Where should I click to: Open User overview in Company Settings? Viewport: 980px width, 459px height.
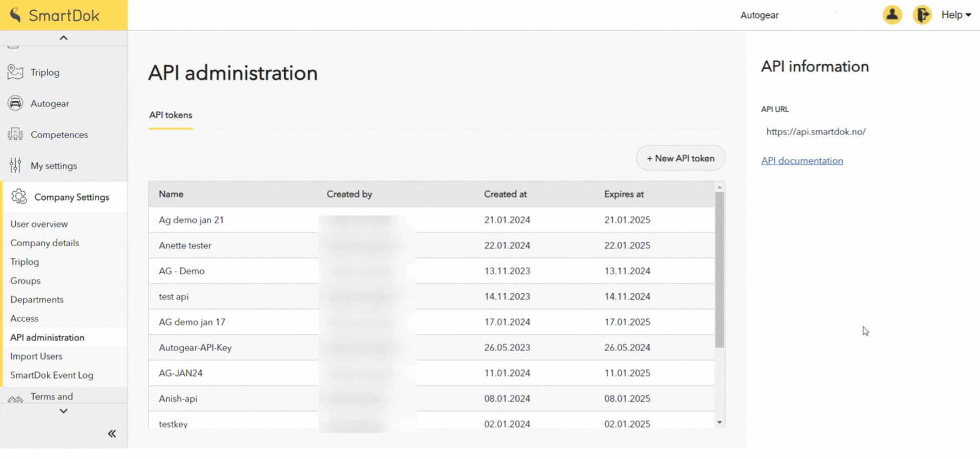(x=39, y=224)
